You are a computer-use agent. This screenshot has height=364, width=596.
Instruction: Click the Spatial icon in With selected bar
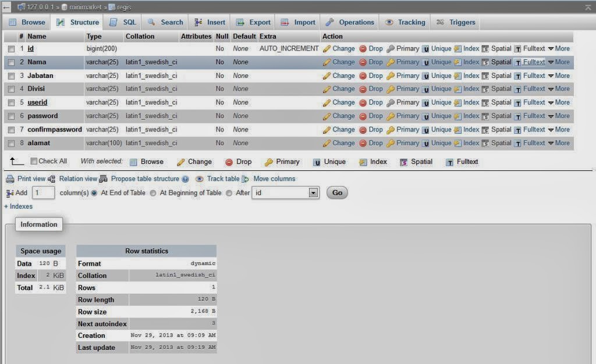click(404, 162)
